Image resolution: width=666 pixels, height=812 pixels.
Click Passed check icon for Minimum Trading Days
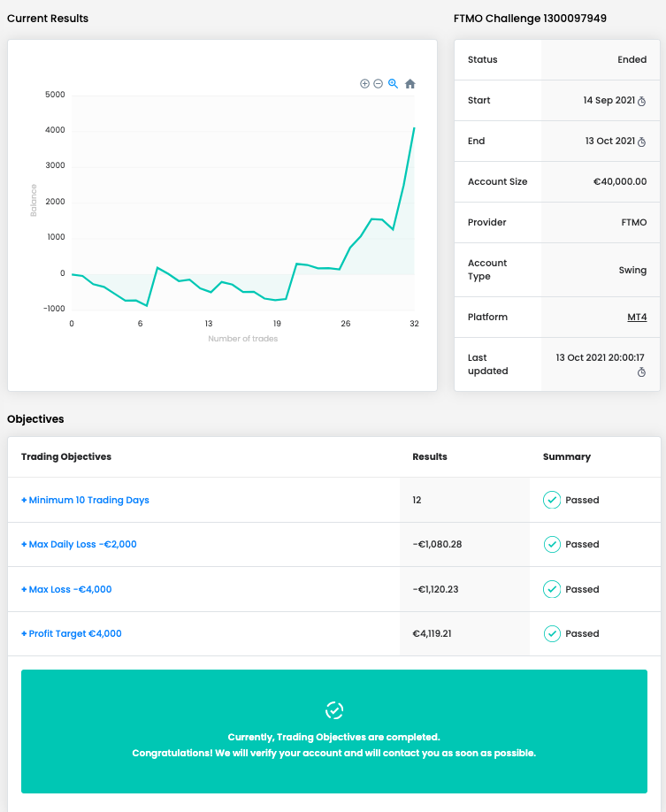[x=552, y=500]
